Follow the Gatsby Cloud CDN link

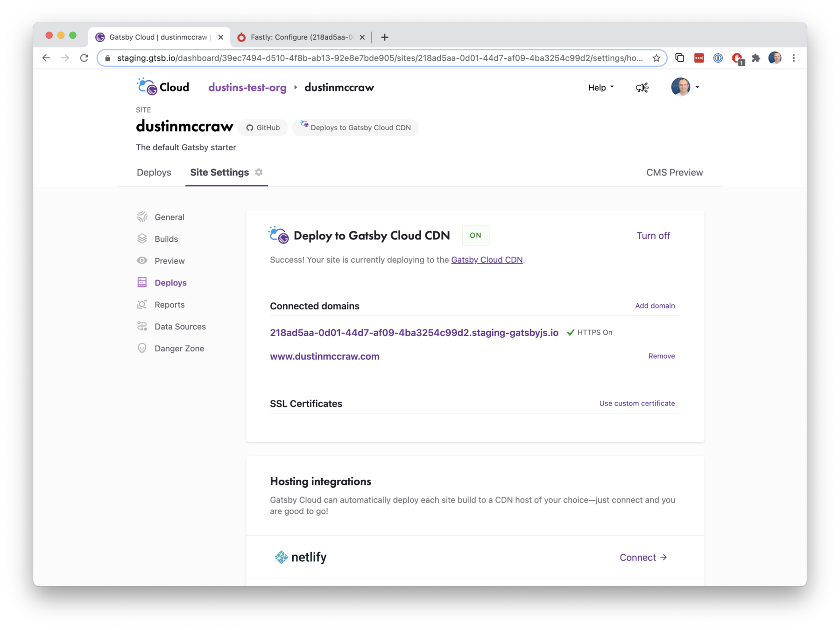point(487,260)
